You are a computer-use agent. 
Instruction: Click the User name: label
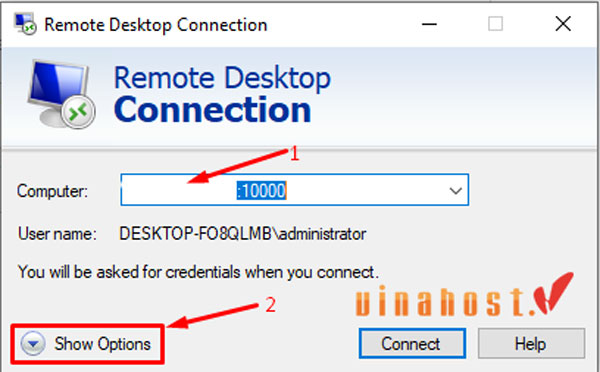[x=57, y=234]
